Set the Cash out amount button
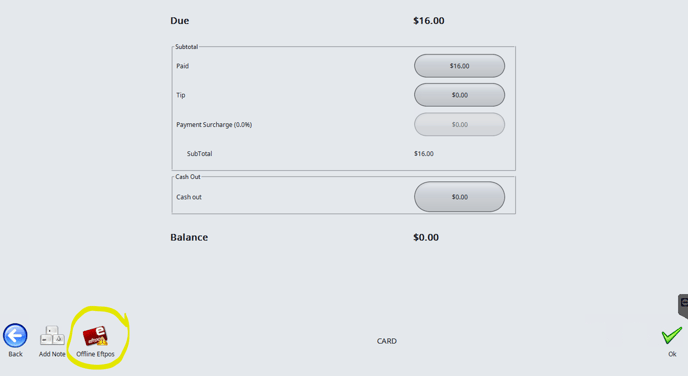688x376 pixels. pos(459,197)
